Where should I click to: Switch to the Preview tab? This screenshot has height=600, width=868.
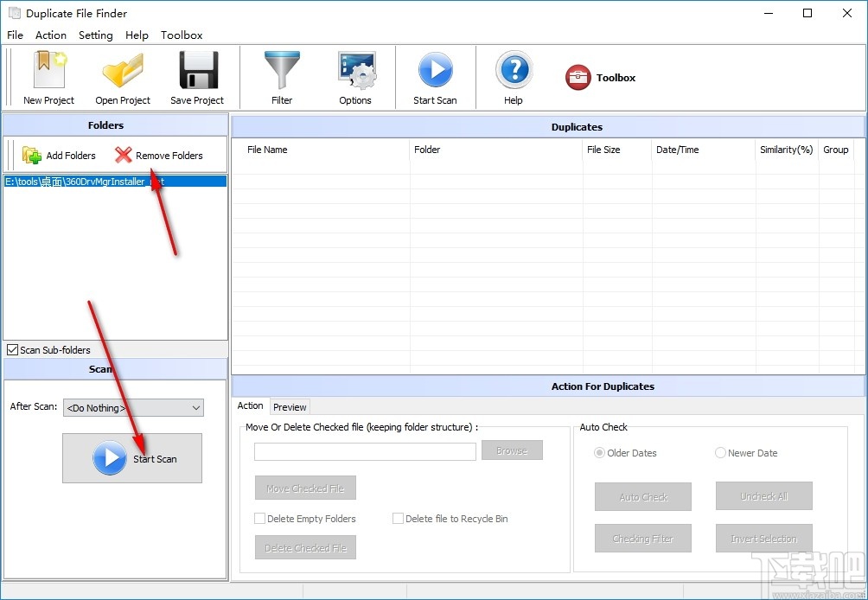point(290,406)
